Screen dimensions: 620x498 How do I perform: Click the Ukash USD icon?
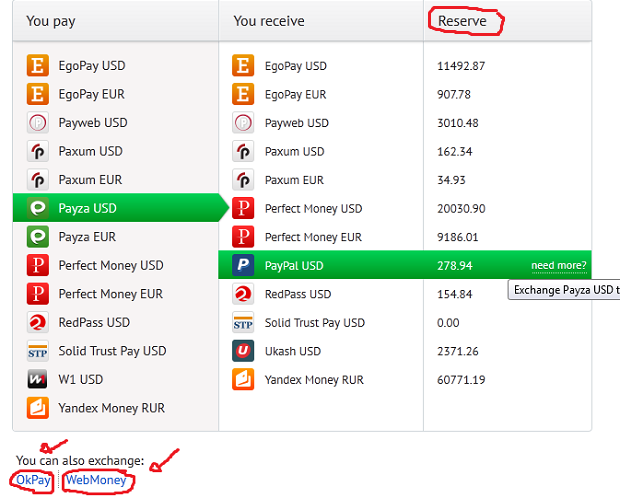point(243,351)
